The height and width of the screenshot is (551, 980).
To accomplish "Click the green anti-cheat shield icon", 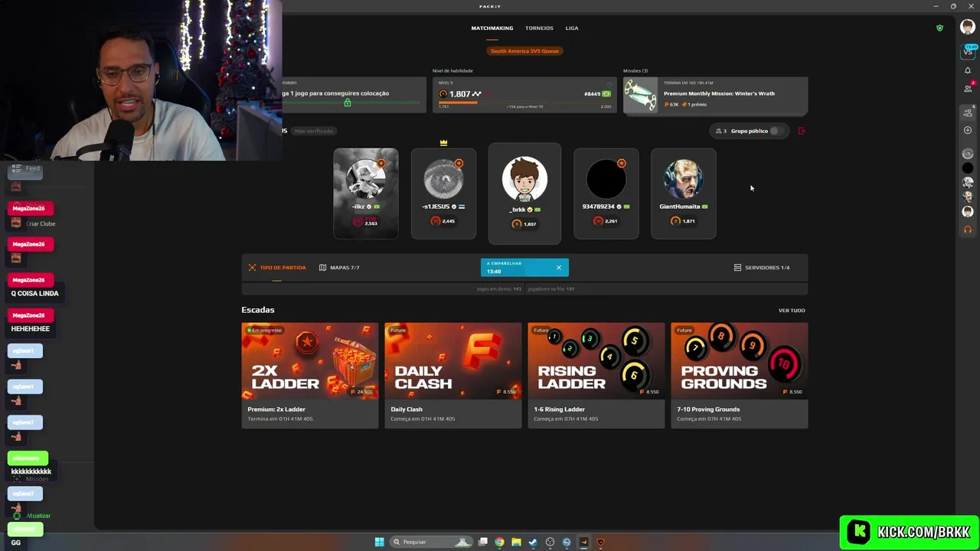I will coord(940,28).
